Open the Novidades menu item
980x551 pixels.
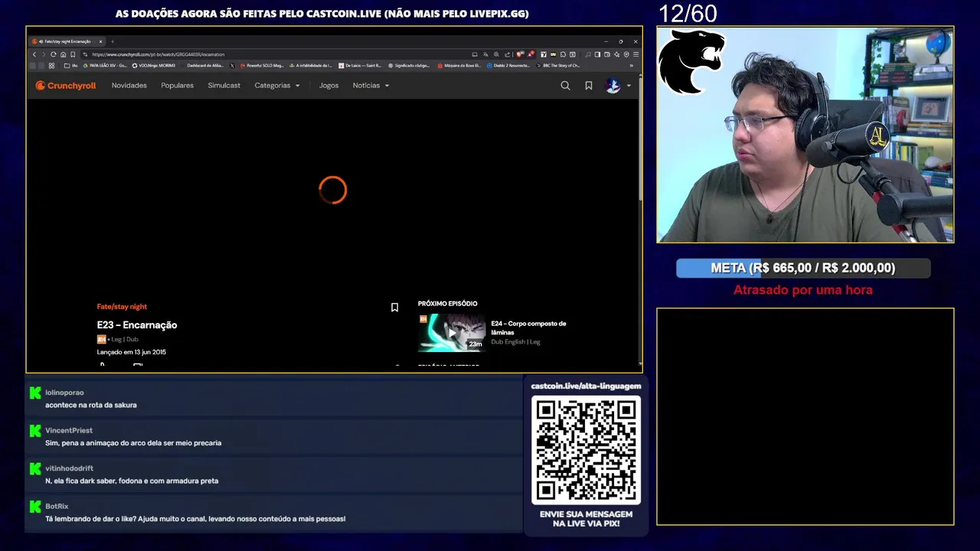click(129, 86)
